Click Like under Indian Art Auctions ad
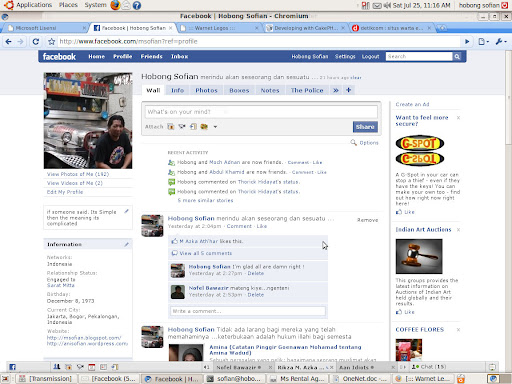Viewport: 512px width, 384px height. coord(405,312)
